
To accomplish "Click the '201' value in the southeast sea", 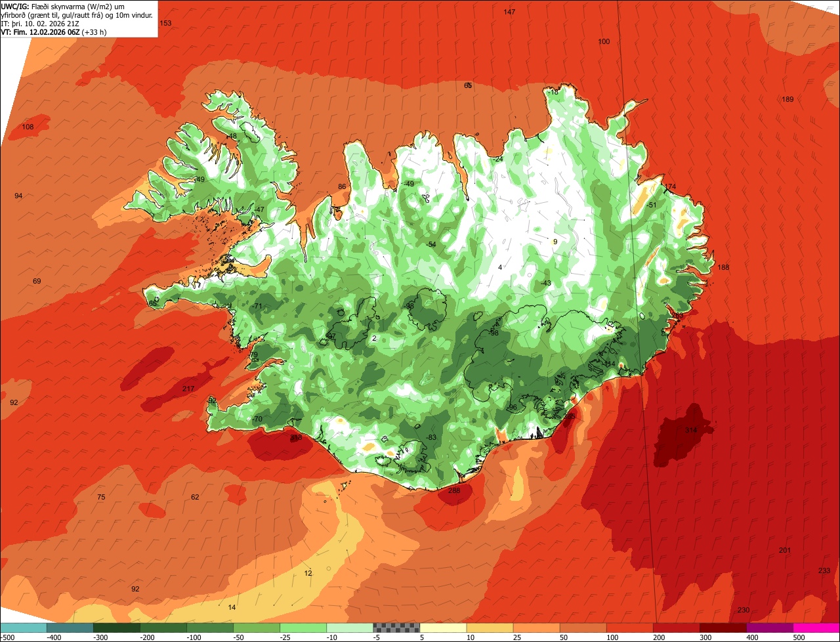I will pyautogui.click(x=784, y=550).
